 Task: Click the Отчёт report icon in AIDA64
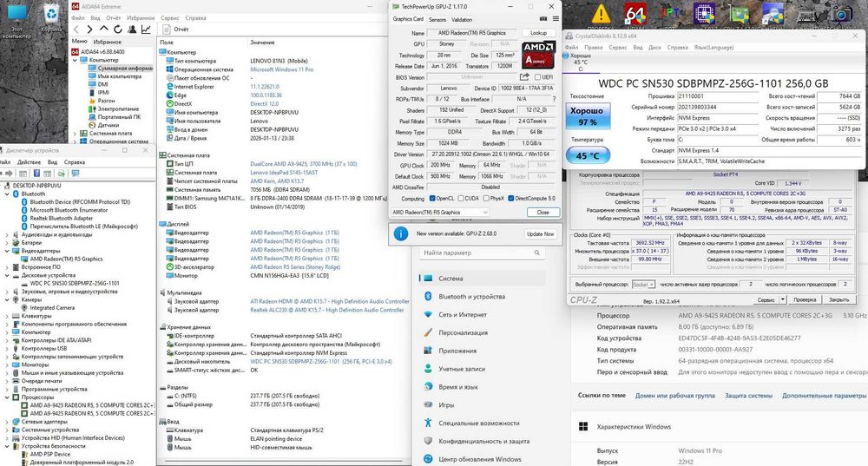coord(166,30)
